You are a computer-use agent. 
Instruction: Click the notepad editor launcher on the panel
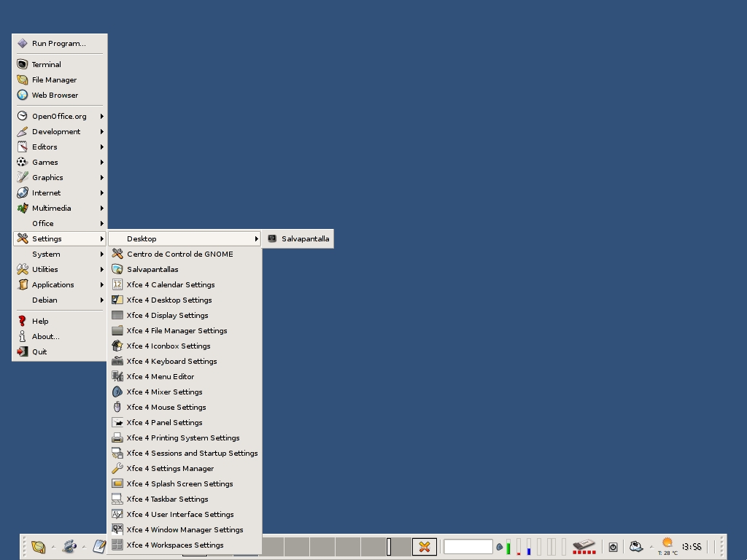coord(99,547)
